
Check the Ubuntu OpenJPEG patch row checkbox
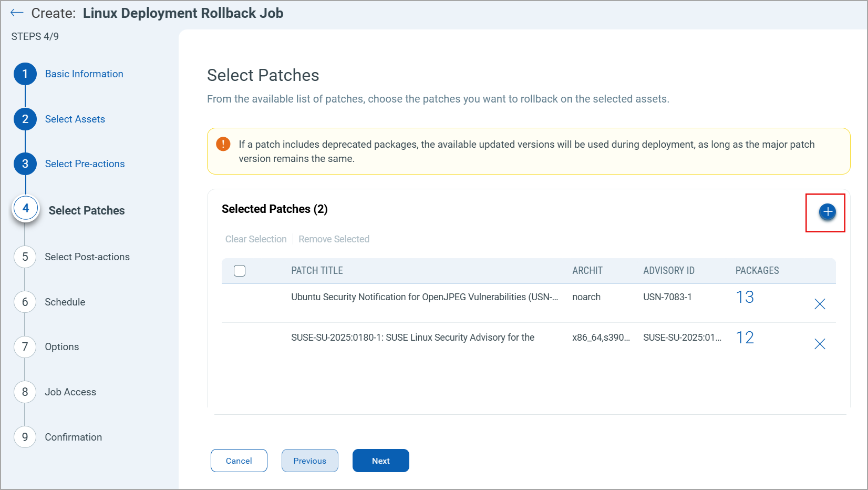tap(240, 297)
